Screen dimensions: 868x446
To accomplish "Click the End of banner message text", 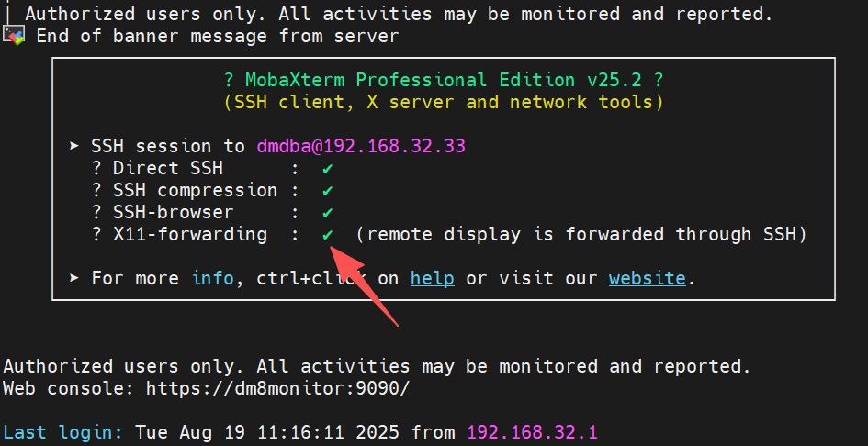I will pyautogui.click(x=218, y=37).
